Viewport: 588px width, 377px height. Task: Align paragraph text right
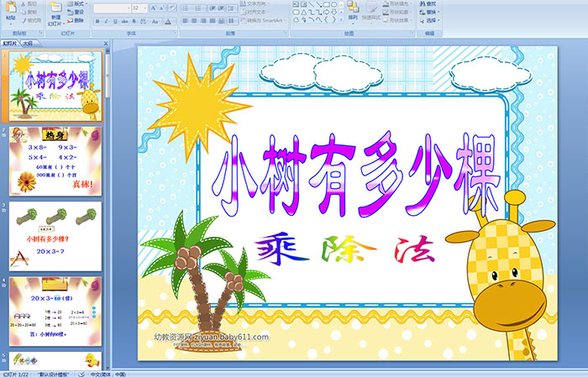[203, 21]
